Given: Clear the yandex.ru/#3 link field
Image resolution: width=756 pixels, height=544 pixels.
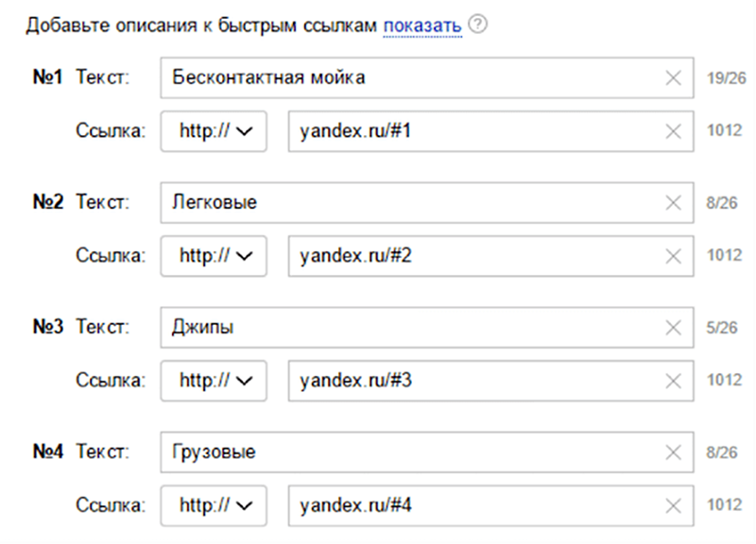Looking at the screenshot, I should click(x=673, y=381).
